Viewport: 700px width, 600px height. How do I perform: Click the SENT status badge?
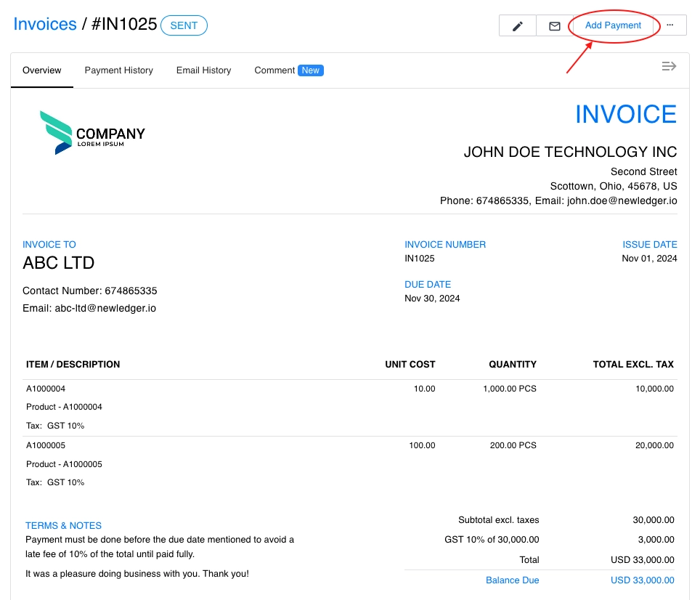[x=184, y=25]
